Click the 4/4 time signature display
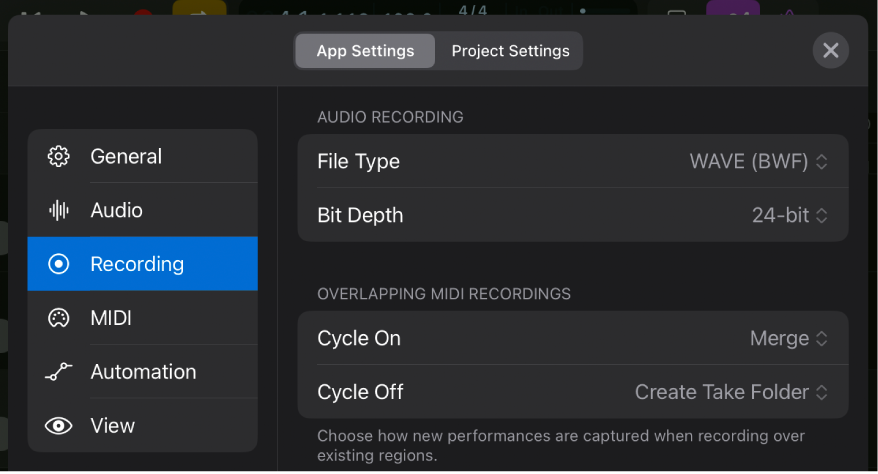Viewport: 878px width, 474px height. [x=471, y=10]
